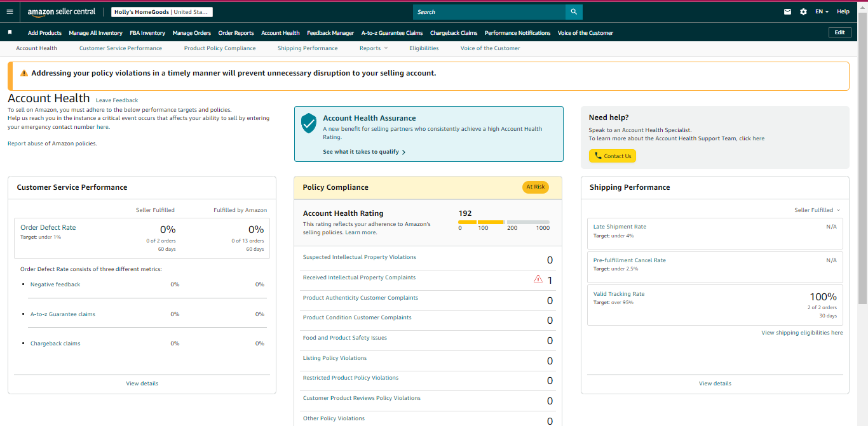Open Order Reports
The width and height of the screenshot is (868, 426).
[x=236, y=33]
